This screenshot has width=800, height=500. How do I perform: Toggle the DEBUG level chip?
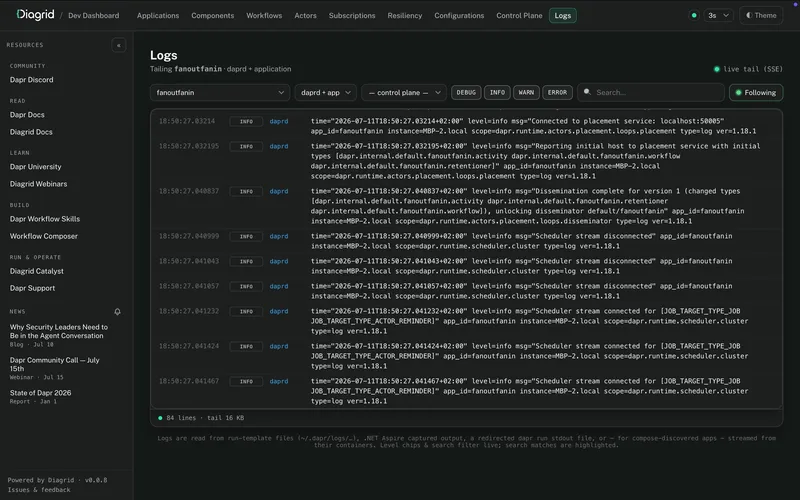click(x=466, y=92)
